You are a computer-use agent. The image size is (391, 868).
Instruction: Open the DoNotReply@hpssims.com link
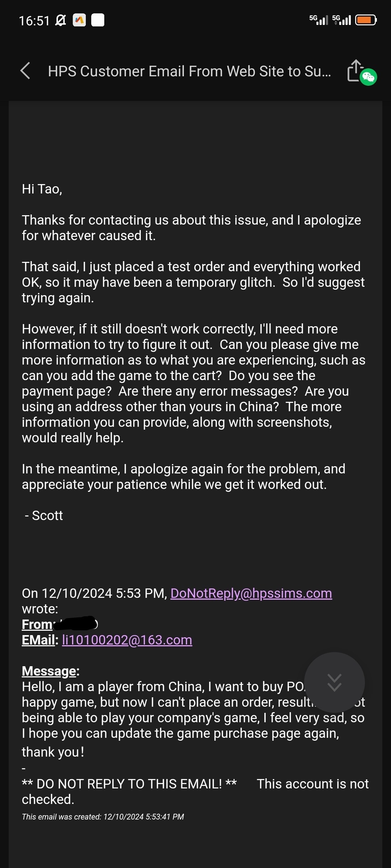(251, 593)
